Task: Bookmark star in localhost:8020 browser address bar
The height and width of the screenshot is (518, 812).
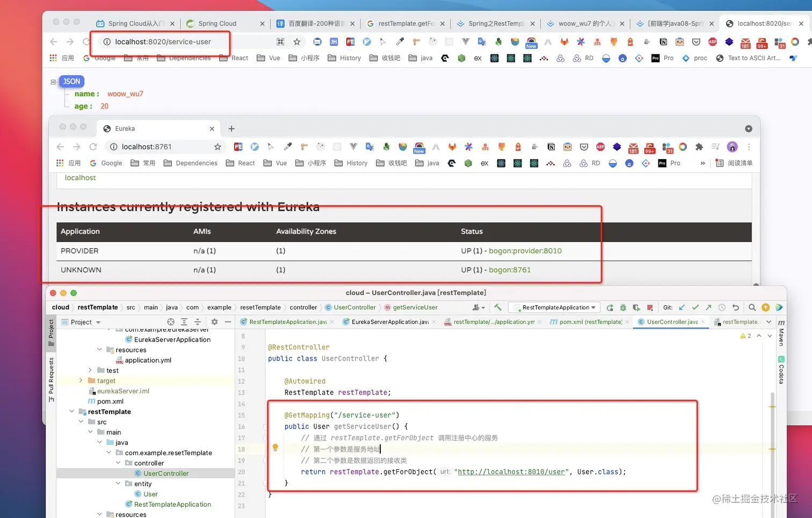Action: coord(296,41)
